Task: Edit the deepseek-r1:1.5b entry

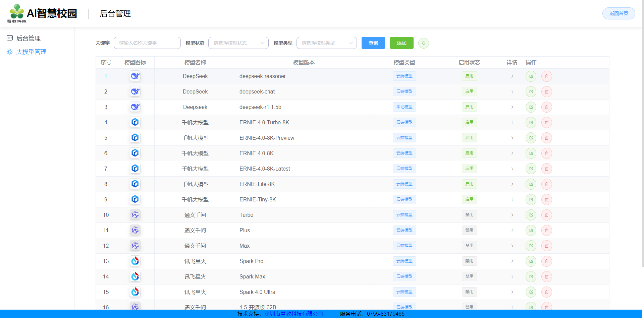Action: pos(531,107)
